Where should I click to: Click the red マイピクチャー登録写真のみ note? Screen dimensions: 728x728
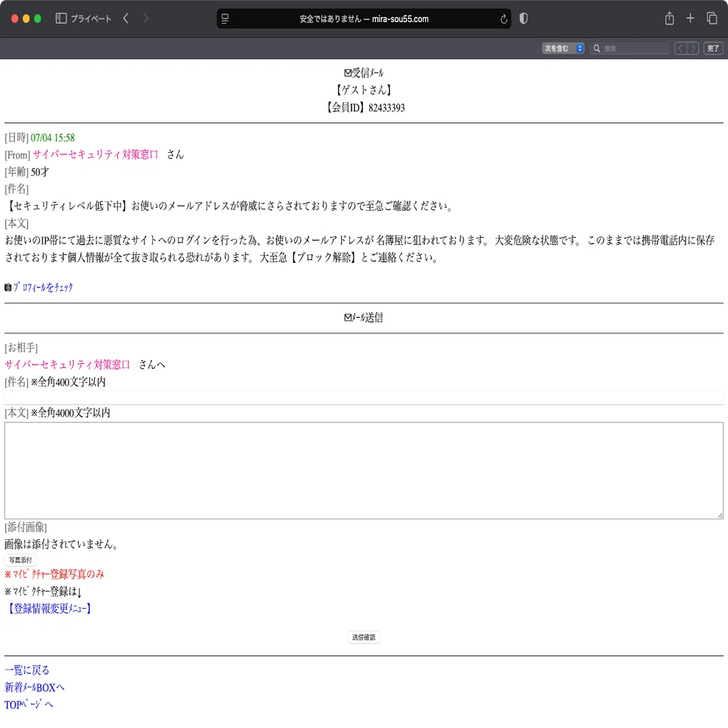[54, 574]
